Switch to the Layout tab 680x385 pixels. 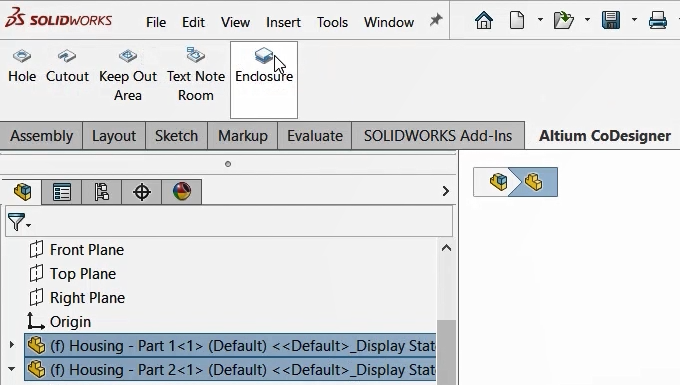click(114, 136)
